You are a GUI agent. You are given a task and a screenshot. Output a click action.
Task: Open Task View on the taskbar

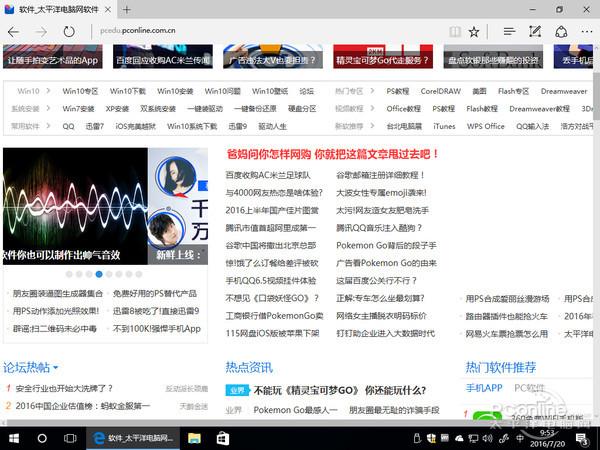70,438
